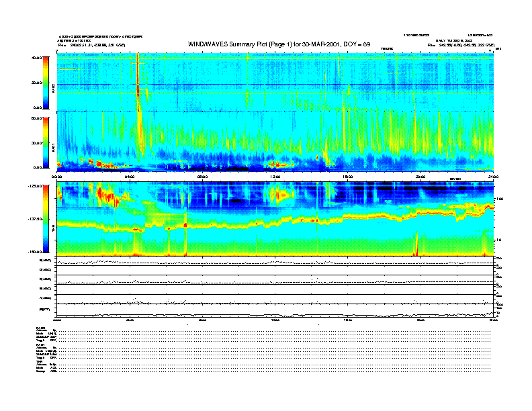Click the TNR intensity color bar

coord(46,219)
